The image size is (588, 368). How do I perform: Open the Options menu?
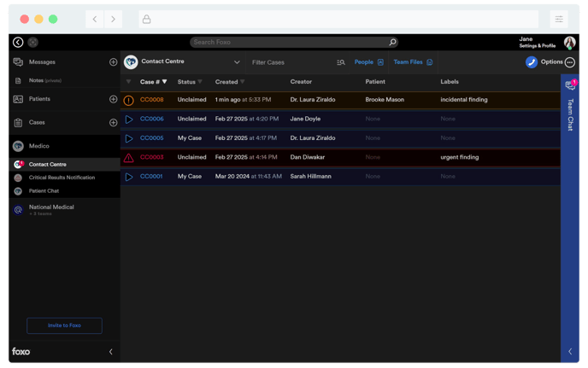[551, 61]
